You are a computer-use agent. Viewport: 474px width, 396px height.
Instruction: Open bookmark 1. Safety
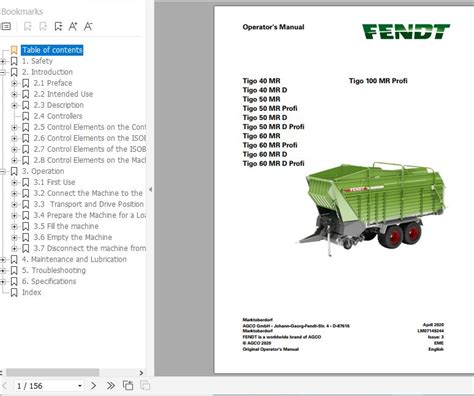pos(37,61)
